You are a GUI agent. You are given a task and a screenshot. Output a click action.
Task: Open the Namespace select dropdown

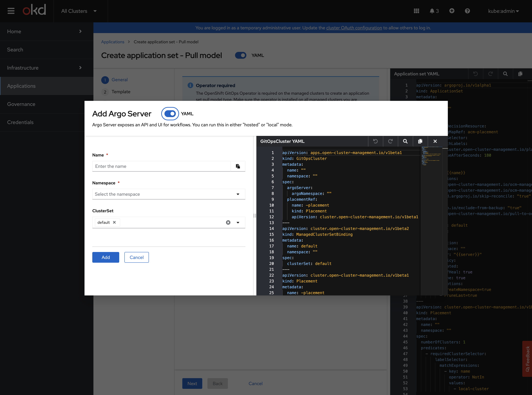click(x=169, y=194)
